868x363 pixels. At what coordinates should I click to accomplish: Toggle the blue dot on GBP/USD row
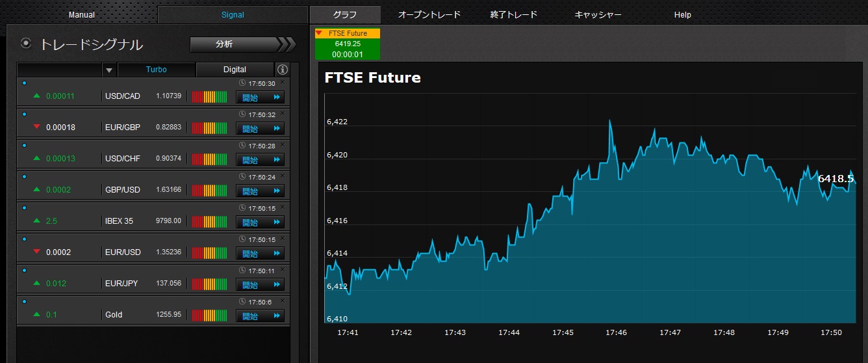[x=24, y=177]
